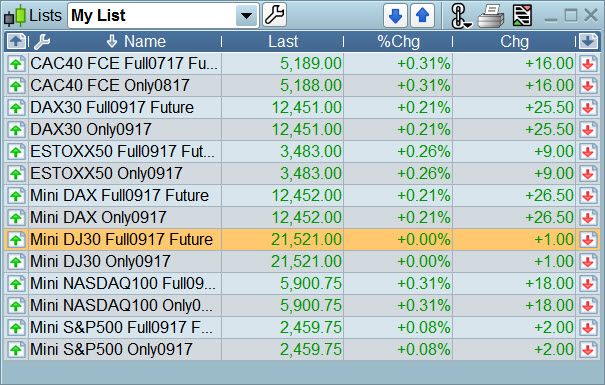605x385 pixels.
Task: Click the printer icon
Action: [491, 16]
